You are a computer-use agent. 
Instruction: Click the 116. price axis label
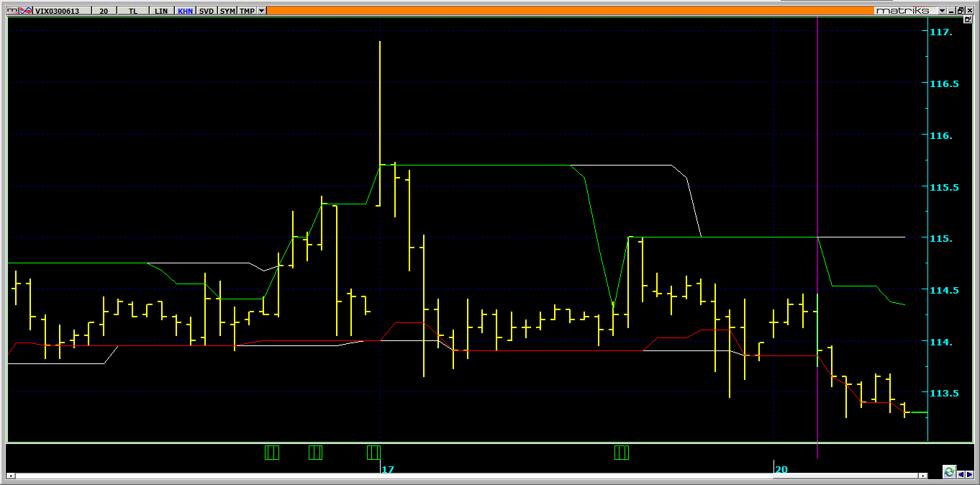pyautogui.click(x=940, y=136)
